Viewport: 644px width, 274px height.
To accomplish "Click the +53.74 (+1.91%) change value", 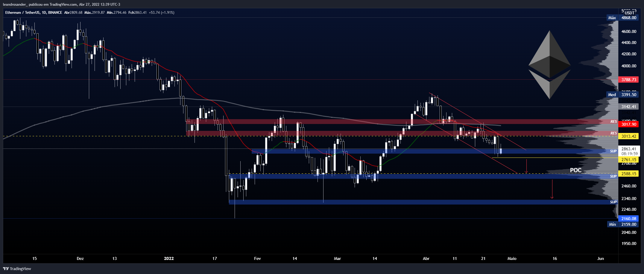I will pos(162,13).
